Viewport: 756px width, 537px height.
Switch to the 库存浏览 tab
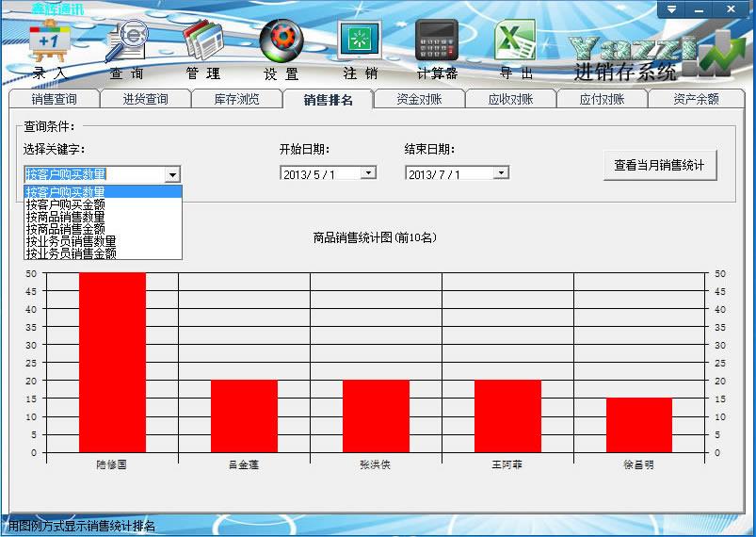pyautogui.click(x=236, y=99)
